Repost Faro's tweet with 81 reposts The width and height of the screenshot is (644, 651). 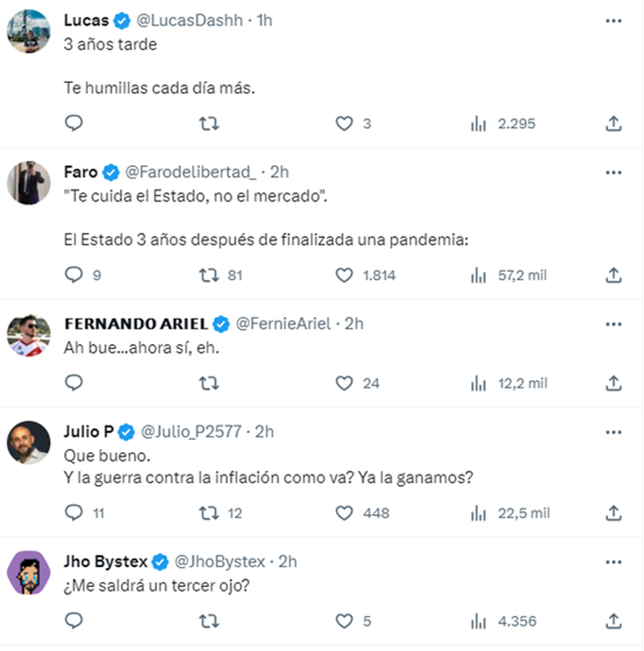(x=209, y=275)
